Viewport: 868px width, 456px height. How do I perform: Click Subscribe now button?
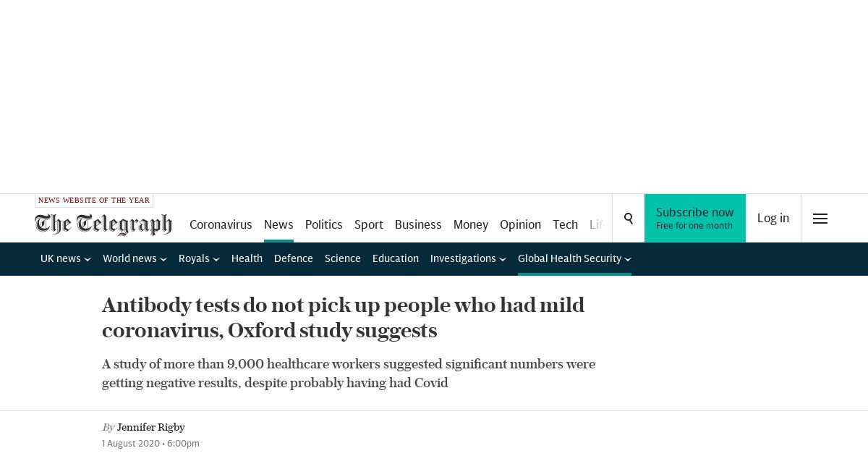(694, 218)
